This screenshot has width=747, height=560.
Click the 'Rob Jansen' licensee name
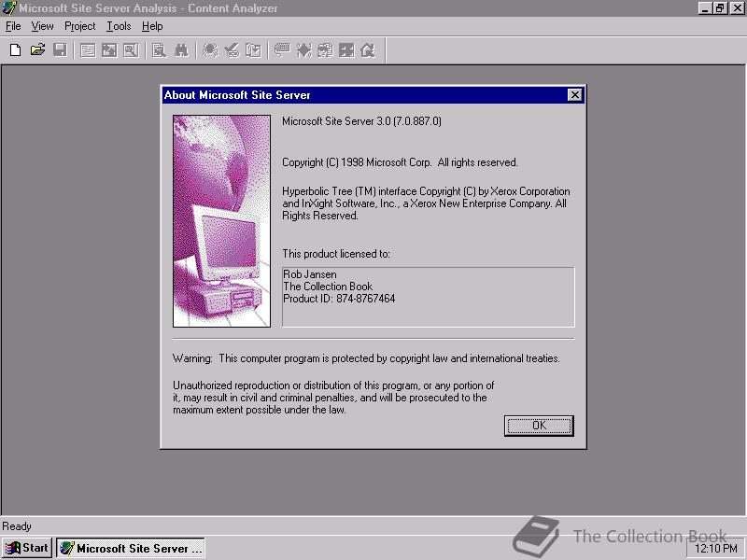[310, 274]
